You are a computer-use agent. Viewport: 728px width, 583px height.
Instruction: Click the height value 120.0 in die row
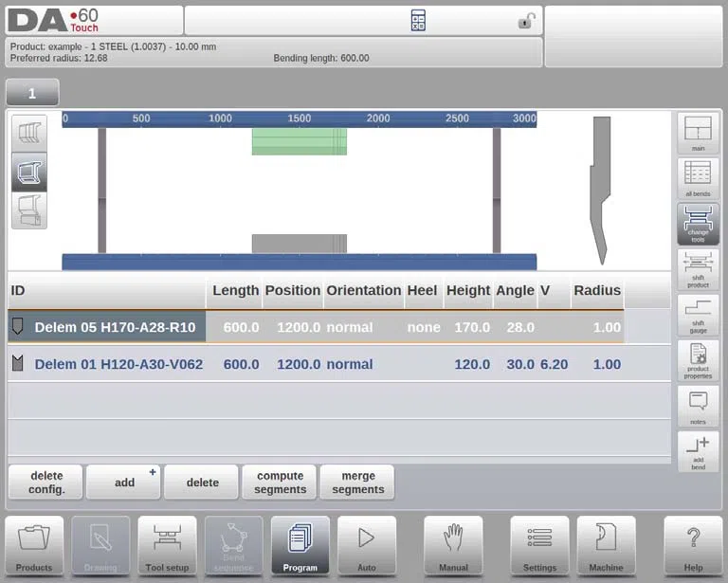[472, 364]
